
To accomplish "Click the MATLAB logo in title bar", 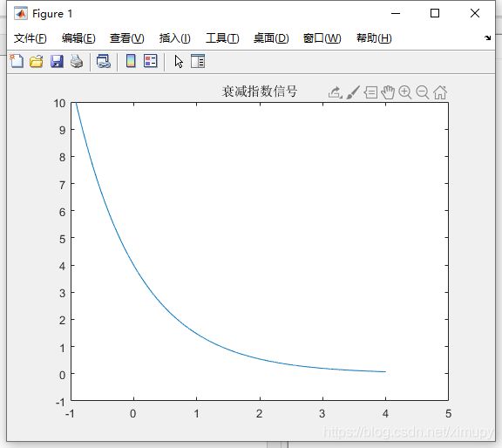I will pyautogui.click(x=21, y=13).
